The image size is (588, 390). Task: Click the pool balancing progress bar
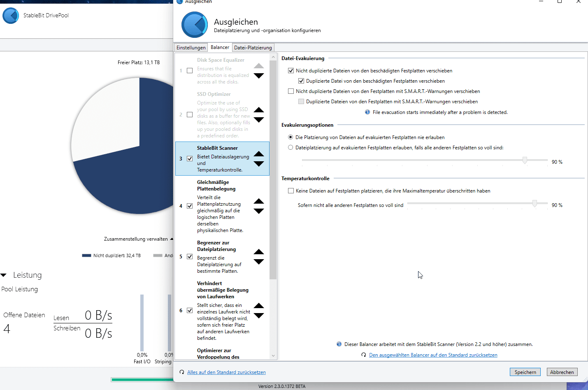tap(142, 379)
